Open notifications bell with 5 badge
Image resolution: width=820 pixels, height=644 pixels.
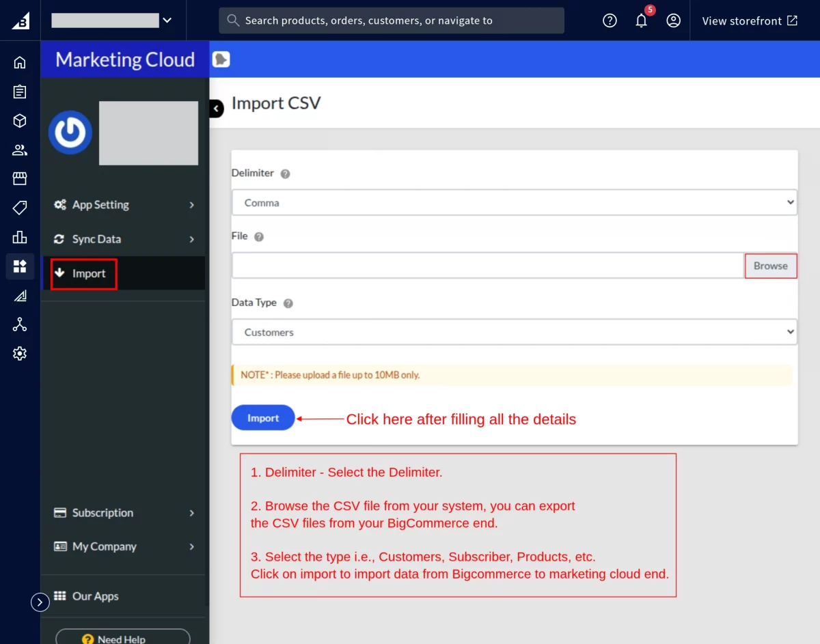[641, 20]
